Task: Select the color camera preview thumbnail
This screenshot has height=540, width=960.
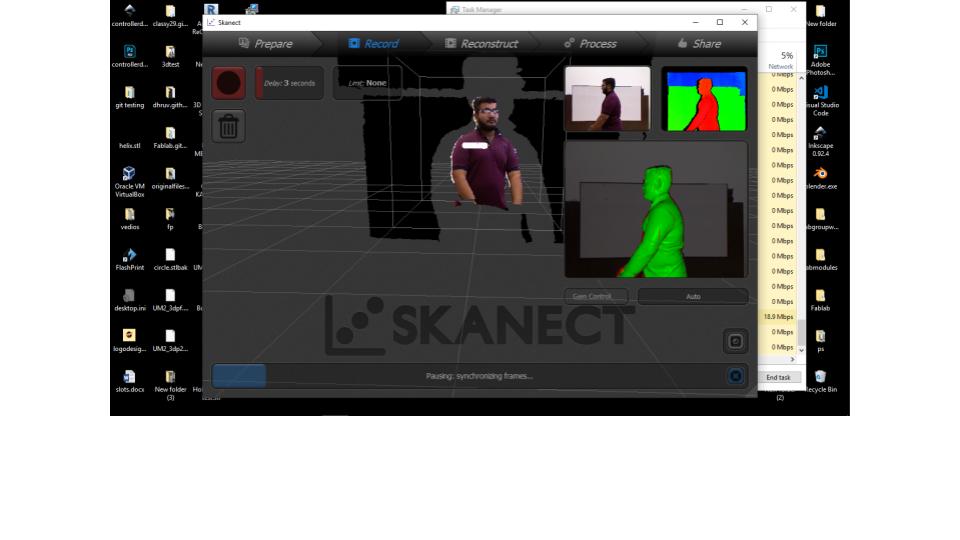Action: pos(607,99)
